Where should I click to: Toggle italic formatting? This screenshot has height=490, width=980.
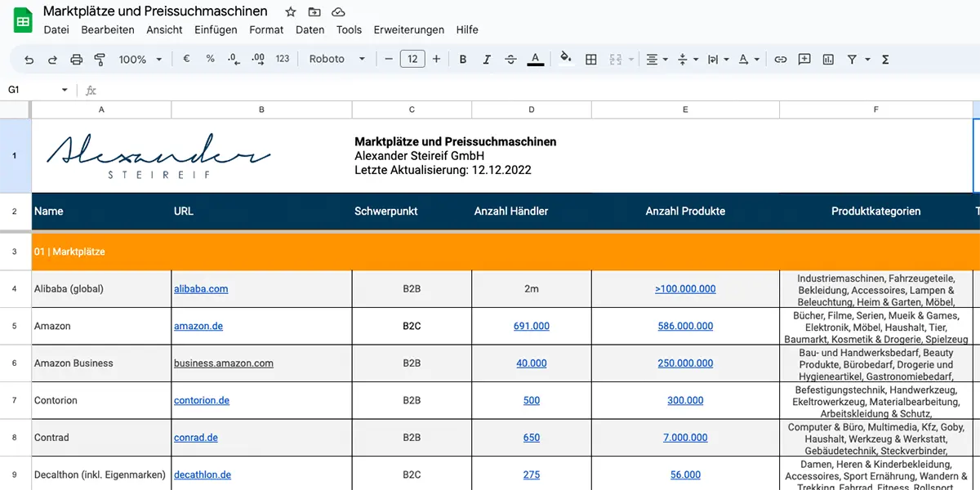(x=487, y=59)
